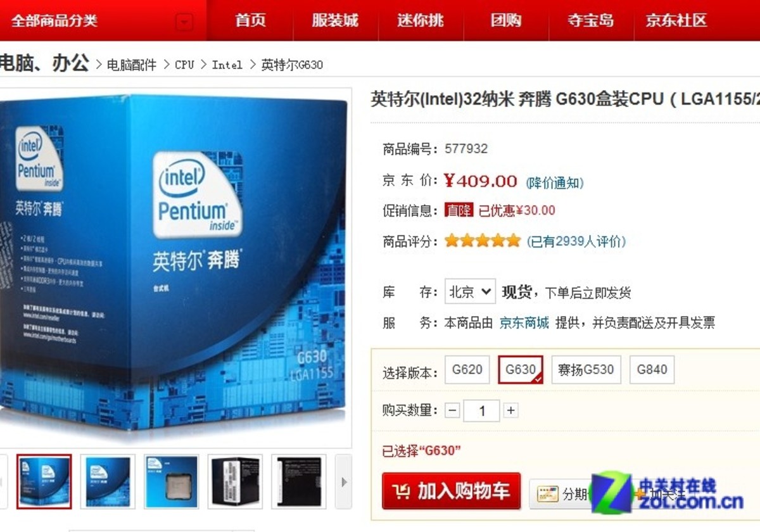Click the 京东商城 seller link
This screenshot has height=532, width=760.
tap(524, 323)
